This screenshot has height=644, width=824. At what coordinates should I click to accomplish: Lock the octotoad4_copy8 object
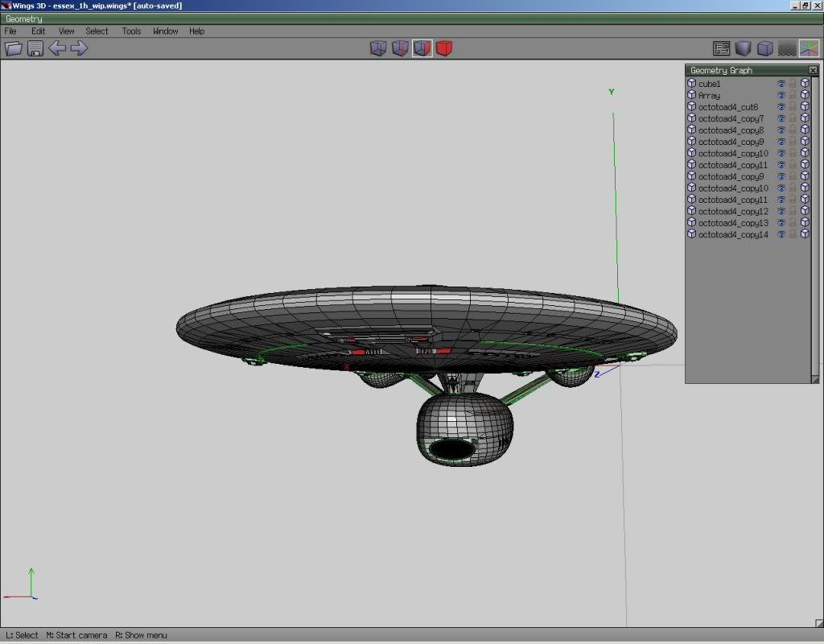pyautogui.click(x=793, y=130)
